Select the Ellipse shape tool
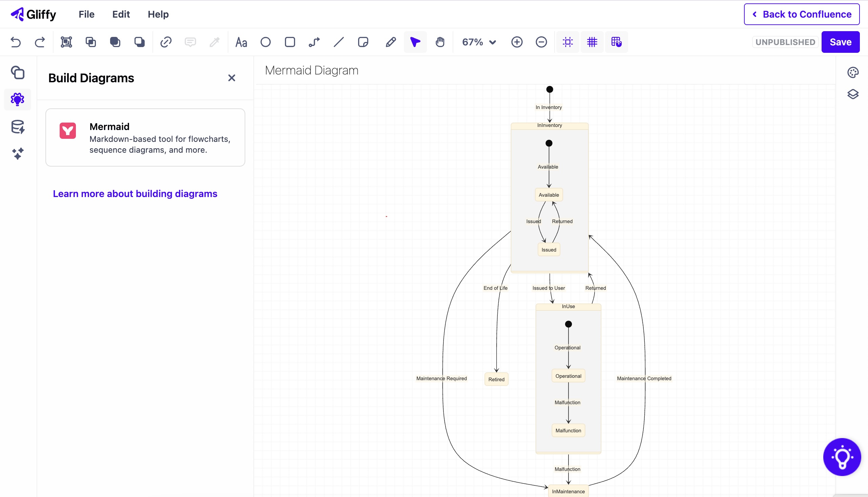This screenshot has height=497, width=868. coord(265,42)
